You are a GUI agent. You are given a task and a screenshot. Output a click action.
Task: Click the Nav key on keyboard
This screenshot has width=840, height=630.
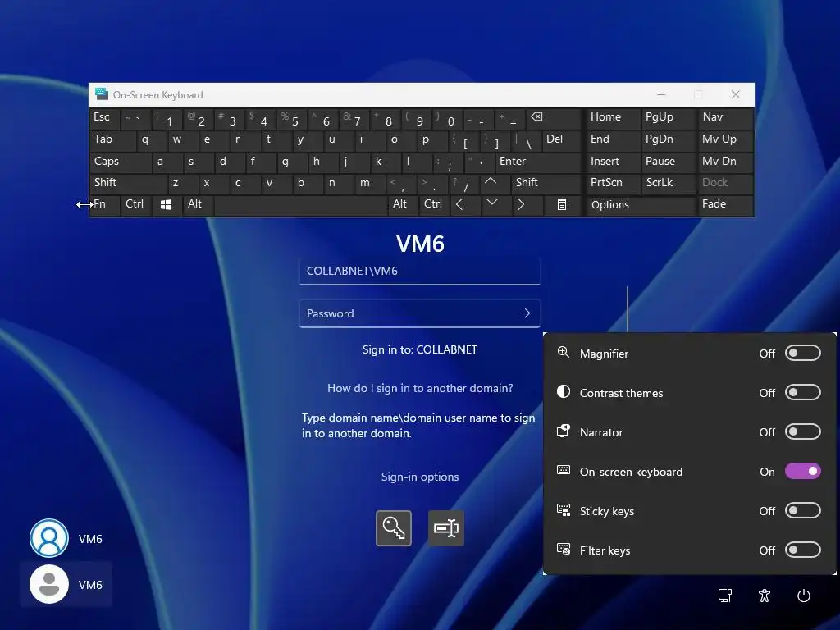pos(725,117)
